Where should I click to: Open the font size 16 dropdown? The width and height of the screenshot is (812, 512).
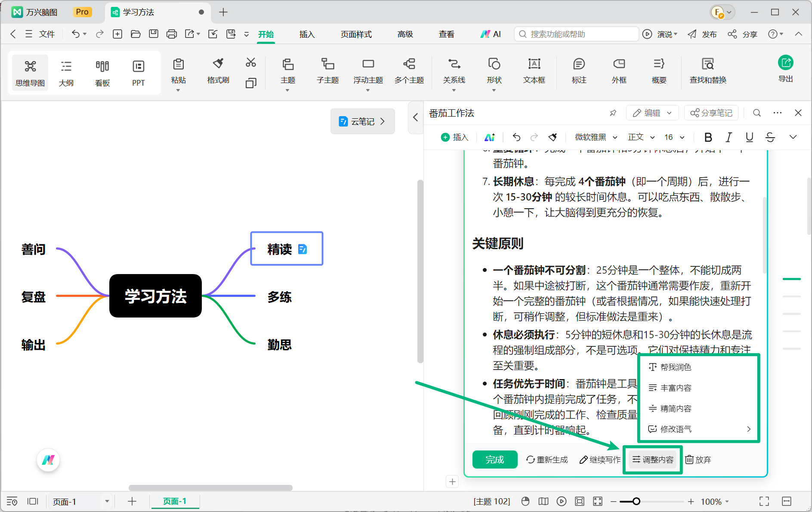point(674,137)
